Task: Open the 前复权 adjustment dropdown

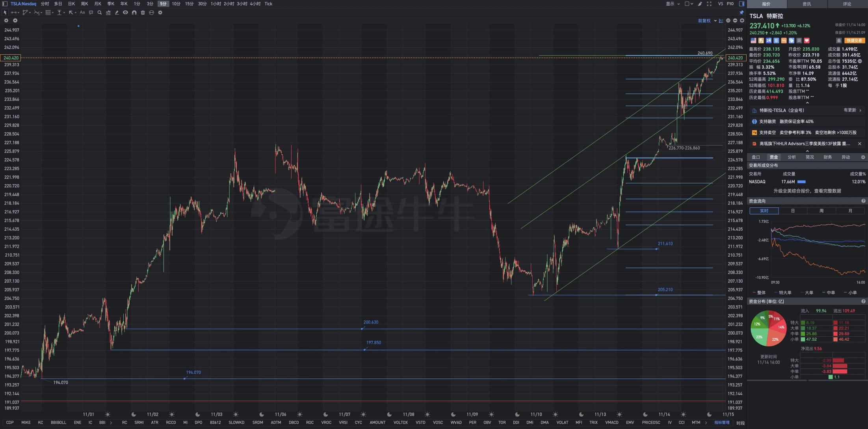Action: click(x=707, y=21)
